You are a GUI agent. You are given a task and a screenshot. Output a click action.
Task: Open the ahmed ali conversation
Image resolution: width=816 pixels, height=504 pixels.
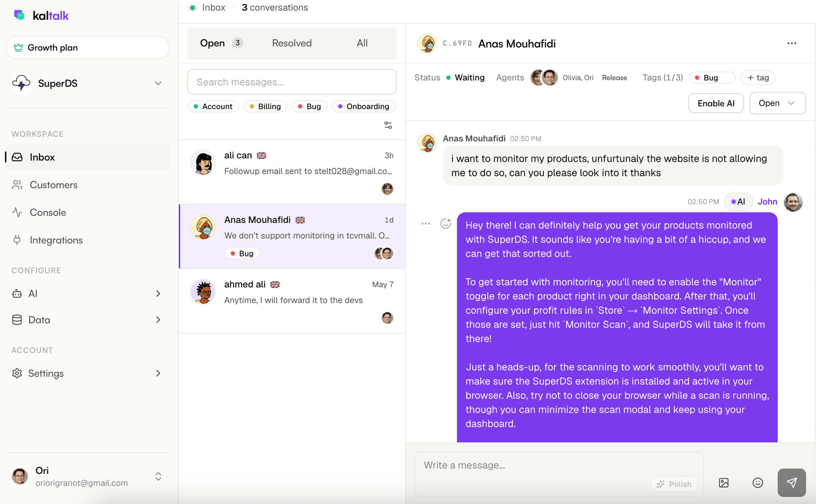click(292, 301)
